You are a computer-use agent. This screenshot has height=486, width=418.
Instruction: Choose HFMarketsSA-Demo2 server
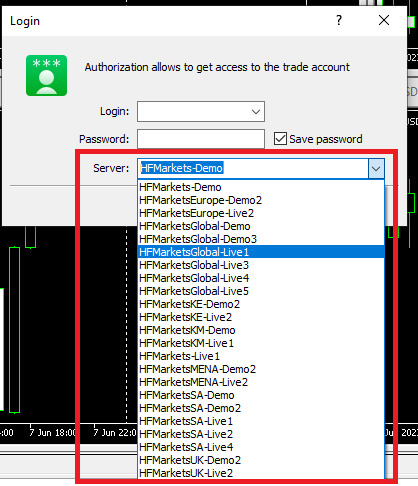[x=261, y=408]
